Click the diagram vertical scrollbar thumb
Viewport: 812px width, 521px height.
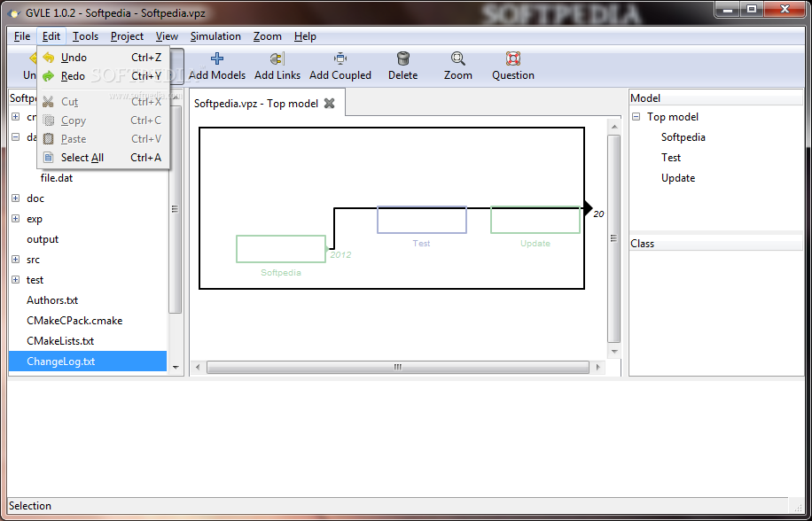pos(614,238)
